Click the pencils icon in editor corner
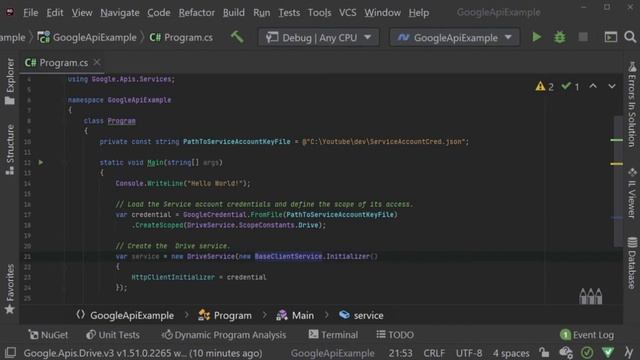 pyautogui.click(x=591, y=296)
